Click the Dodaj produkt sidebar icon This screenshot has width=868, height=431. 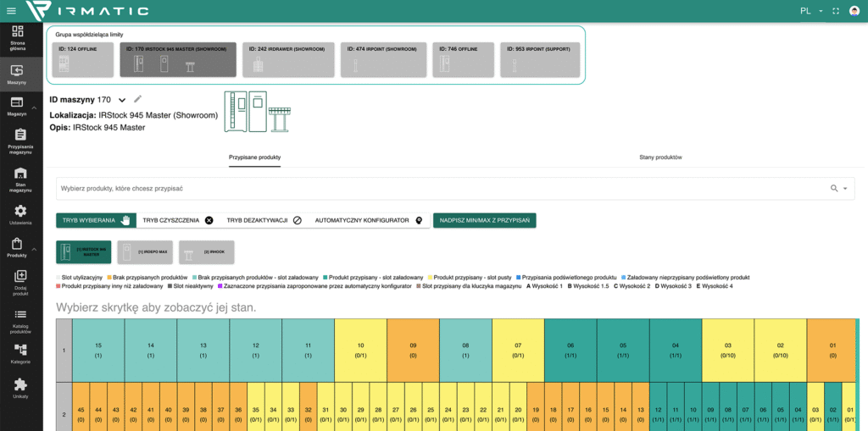tap(20, 280)
